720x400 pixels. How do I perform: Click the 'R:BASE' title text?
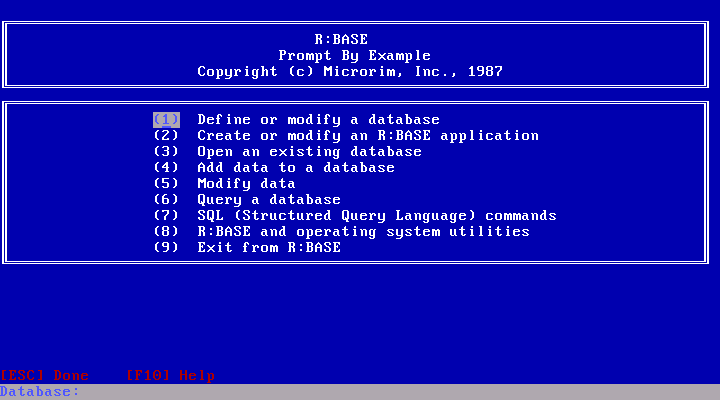click(x=341, y=39)
